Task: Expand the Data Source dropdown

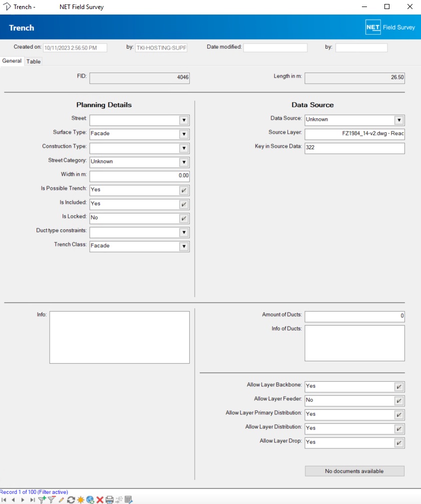Action: click(x=399, y=120)
